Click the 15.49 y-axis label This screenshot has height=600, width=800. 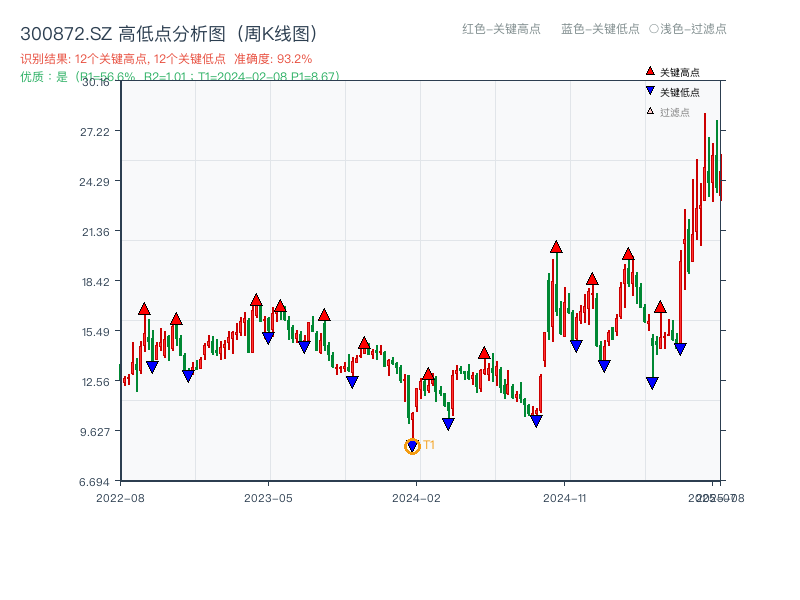point(96,332)
